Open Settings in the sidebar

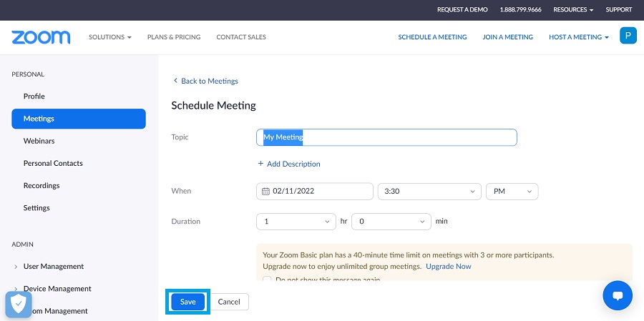36,208
